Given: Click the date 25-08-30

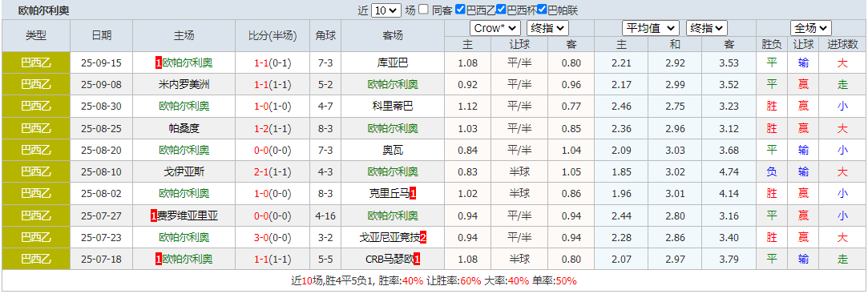Looking at the screenshot, I should 101,107.
